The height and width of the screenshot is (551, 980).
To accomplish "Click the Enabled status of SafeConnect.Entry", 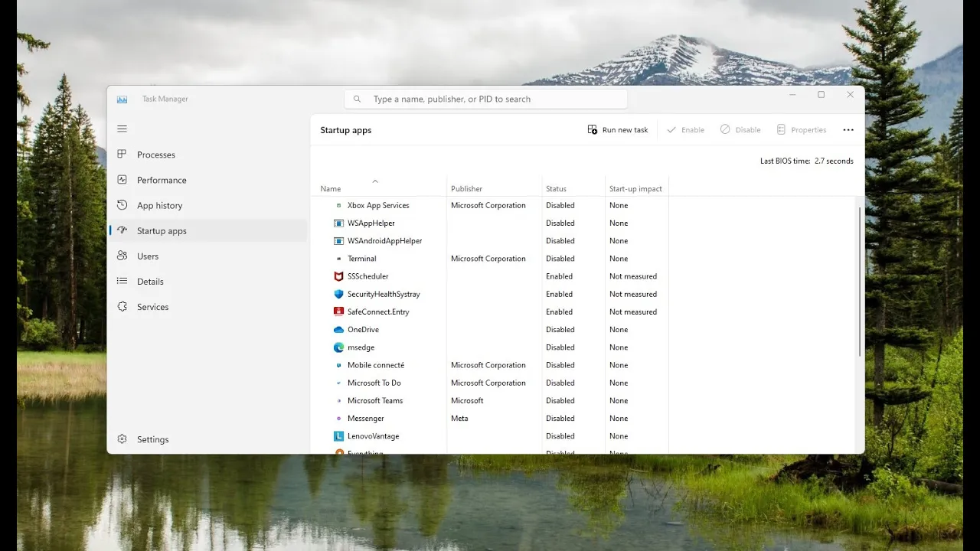I will 559,311.
